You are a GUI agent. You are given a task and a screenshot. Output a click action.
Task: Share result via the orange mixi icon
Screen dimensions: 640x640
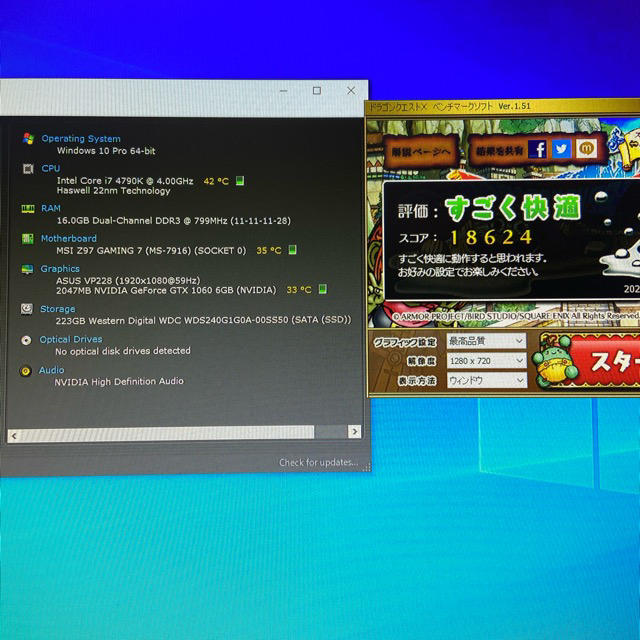[x=587, y=149]
